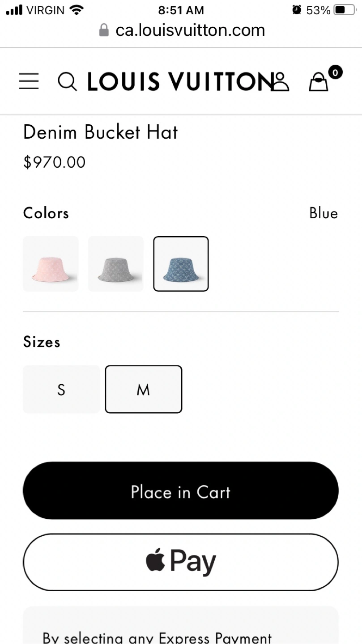The height and width of the screenshot is (644, 362).
Task: Open the hamburger navigation menu
Action: [29, 81]
